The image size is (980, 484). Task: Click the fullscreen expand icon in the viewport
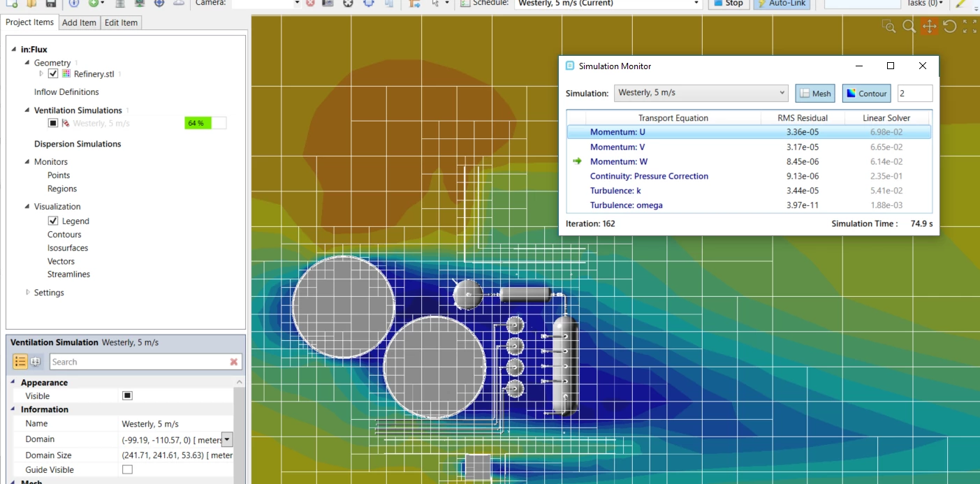pyautogui.click(x=970, y=27)
